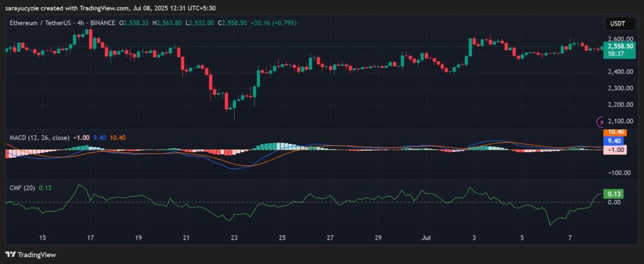644x264 pixels.
Task: Click the pink histogram -1.00 value label
Action: point(614,150)
